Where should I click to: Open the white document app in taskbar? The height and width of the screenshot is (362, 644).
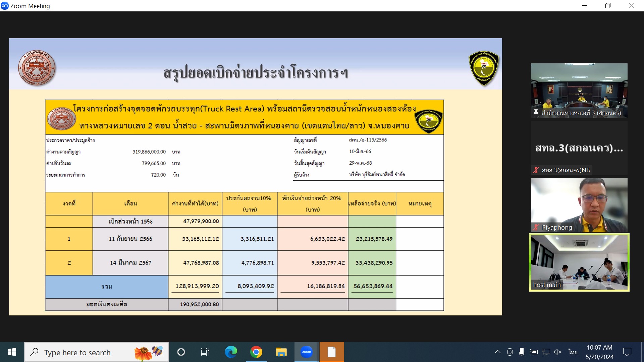point(331,352)
